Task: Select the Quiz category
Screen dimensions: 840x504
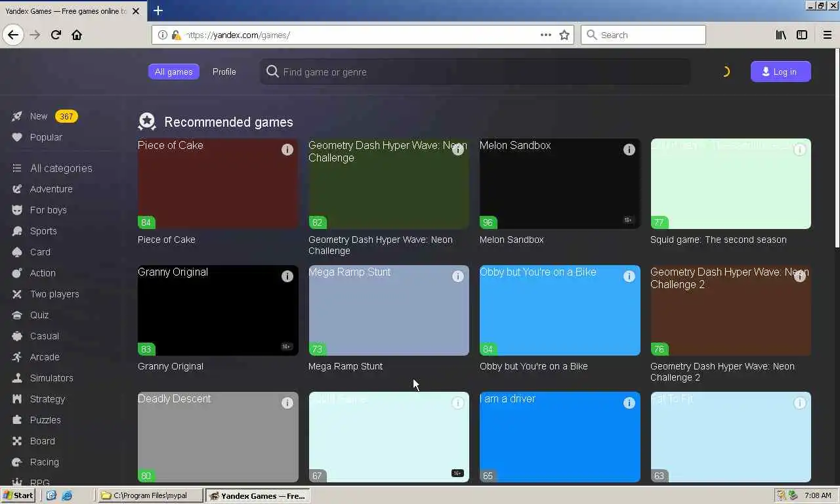Action: tap(39, 315)
